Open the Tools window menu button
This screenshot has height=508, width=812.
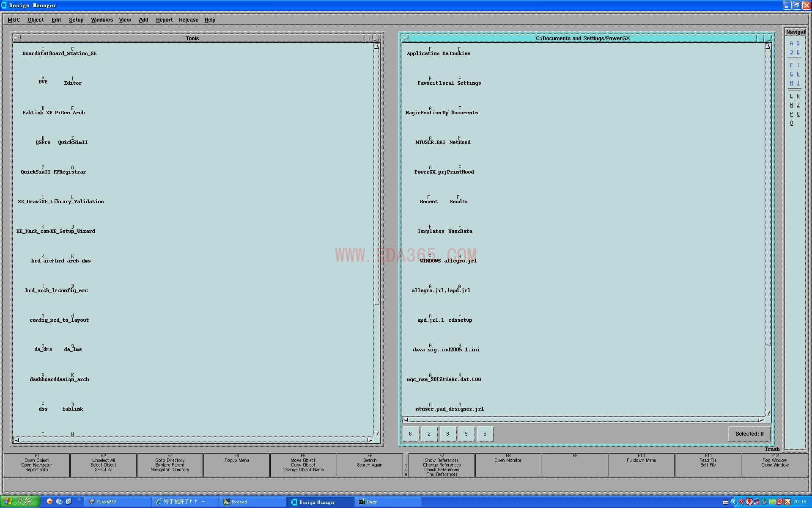click(x=16, y=38)
